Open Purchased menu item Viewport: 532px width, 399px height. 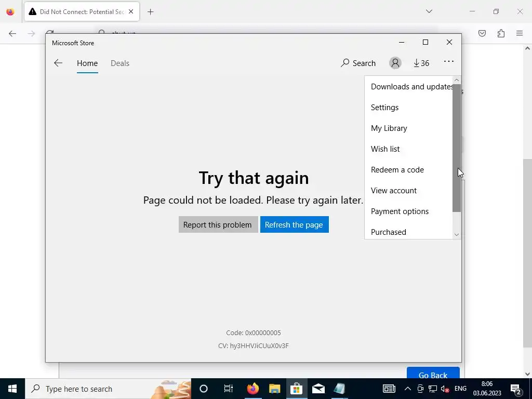click(x=408, y=232)
